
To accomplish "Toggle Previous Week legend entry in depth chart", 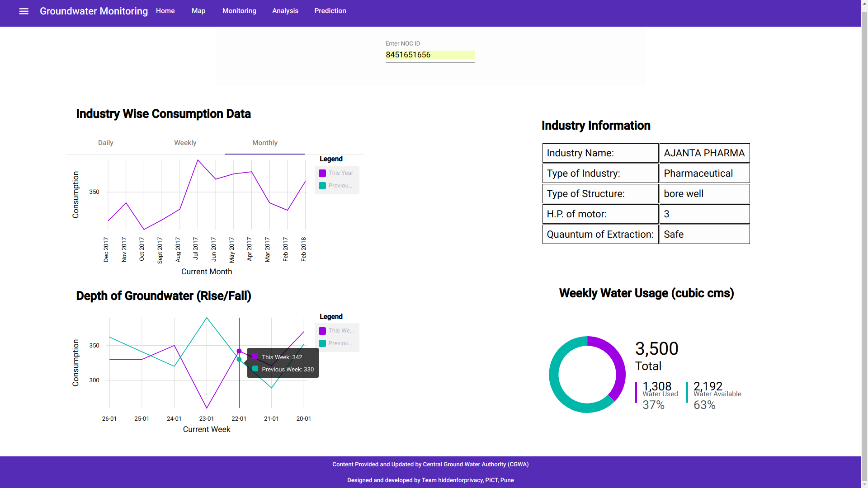I will click(x=336, y=343).
